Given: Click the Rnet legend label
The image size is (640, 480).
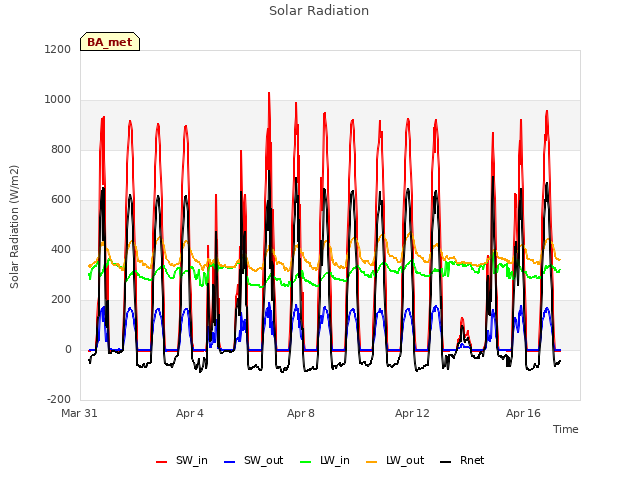Looking at the screenshot, I should click(472, 460).
